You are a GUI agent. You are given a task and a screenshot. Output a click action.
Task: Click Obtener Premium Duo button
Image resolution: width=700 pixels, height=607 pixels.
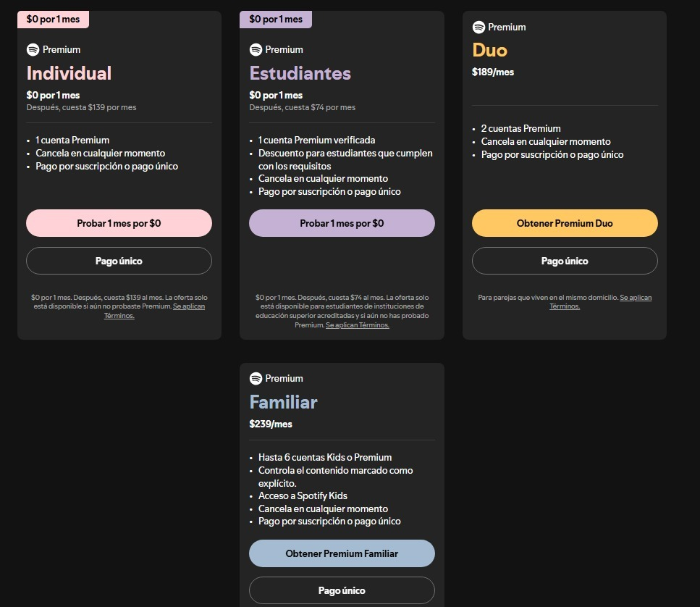tap(565, 223)
